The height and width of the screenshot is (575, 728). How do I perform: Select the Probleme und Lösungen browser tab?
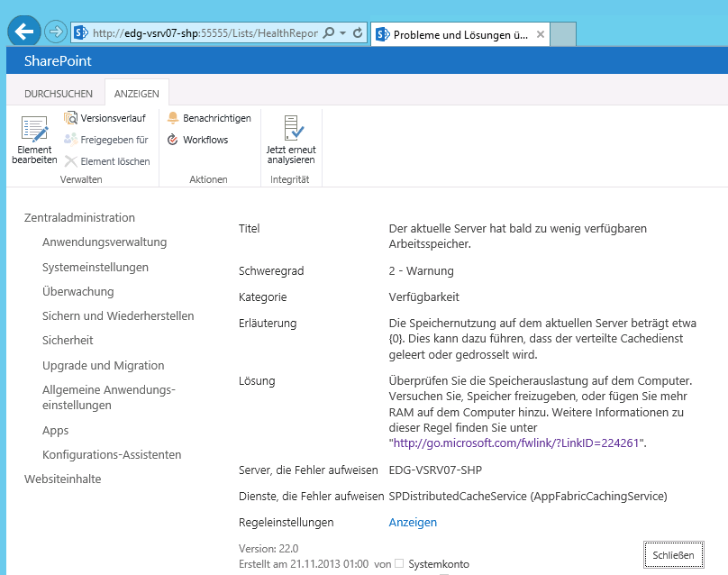coord(460,34)
